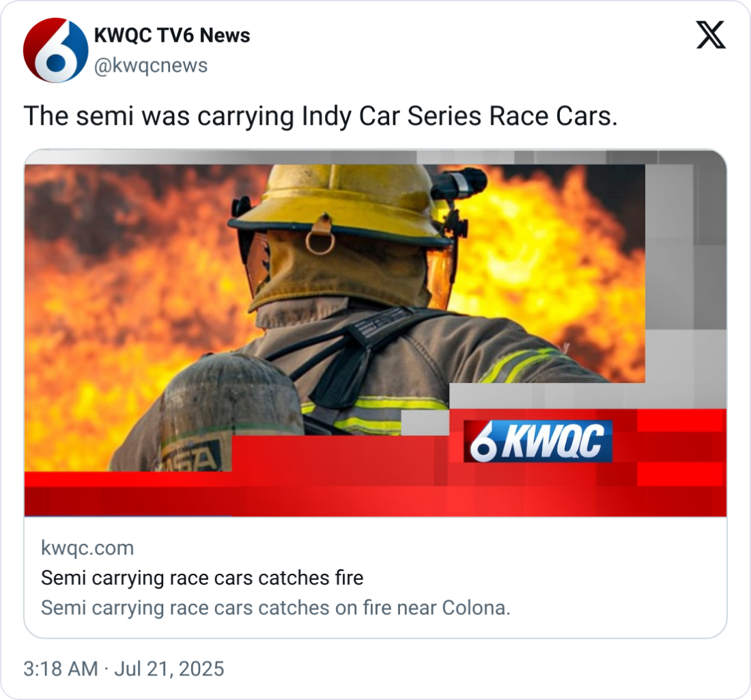Open the @kwqcnews handle link
This screenshot has width=751, height=700.
[150, 65]
